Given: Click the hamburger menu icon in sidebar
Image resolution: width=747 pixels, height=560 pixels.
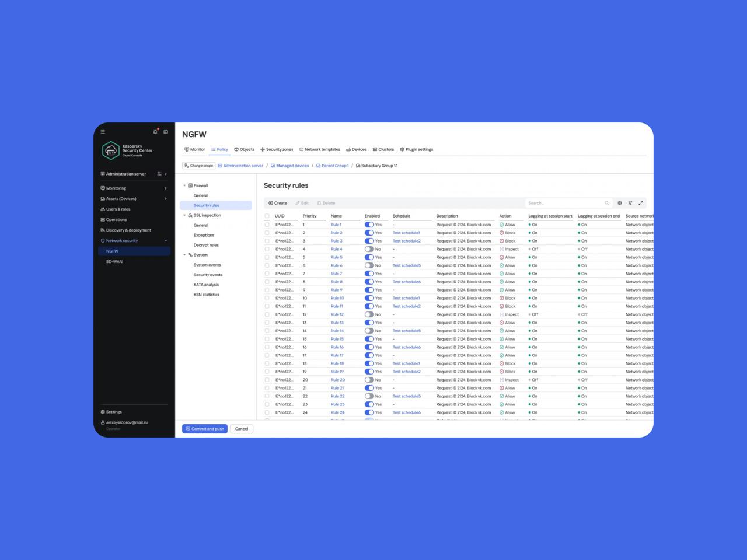Looking at the screenshot, I should coord(103,132).
